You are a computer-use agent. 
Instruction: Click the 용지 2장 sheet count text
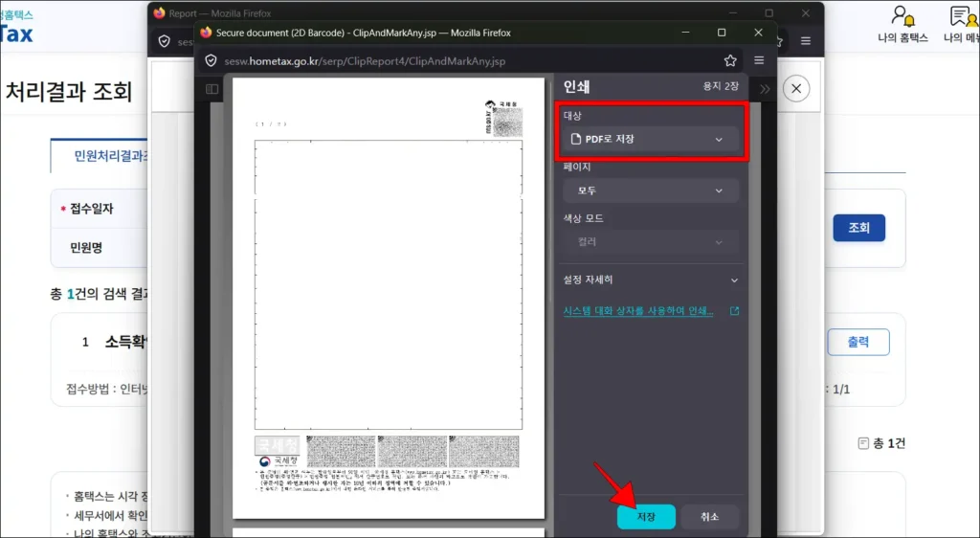[721, 86]
